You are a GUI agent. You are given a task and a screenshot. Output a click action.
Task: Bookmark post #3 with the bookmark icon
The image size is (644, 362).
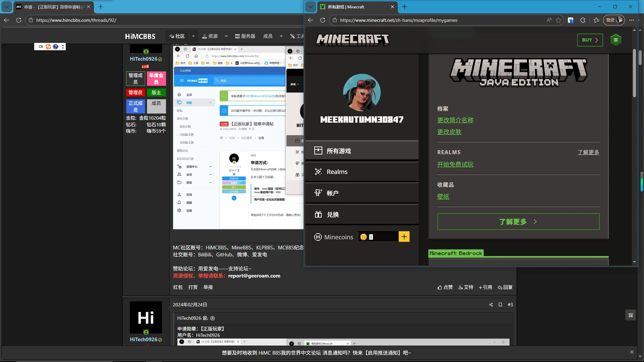click(500, 305)
